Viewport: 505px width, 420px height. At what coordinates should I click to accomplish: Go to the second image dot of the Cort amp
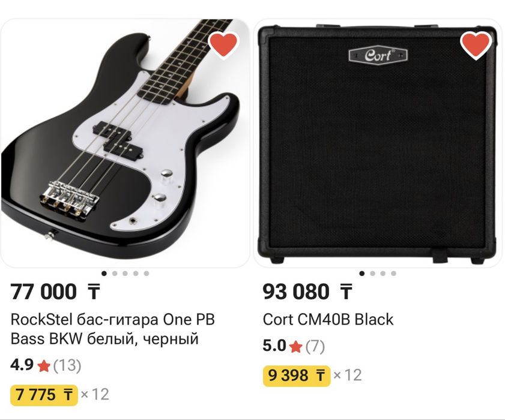click(x=372, y=274)
